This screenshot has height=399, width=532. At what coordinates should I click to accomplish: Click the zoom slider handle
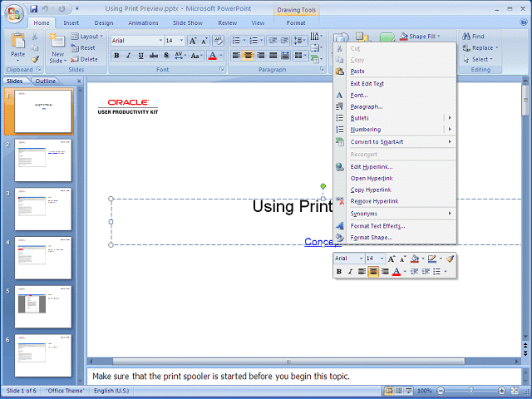tap(471, 391)
